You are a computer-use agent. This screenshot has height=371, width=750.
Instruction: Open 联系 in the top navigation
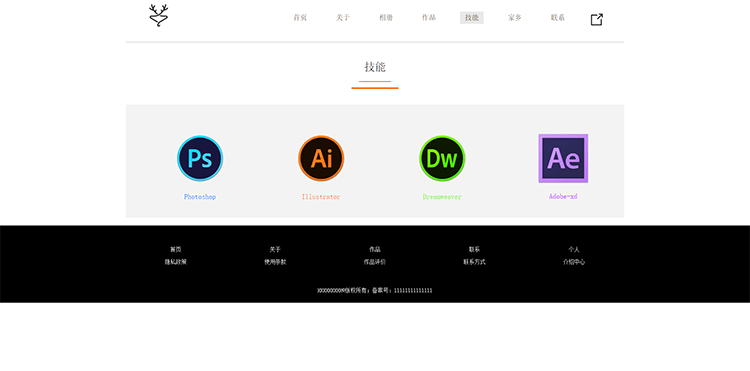tap(558, 18)
